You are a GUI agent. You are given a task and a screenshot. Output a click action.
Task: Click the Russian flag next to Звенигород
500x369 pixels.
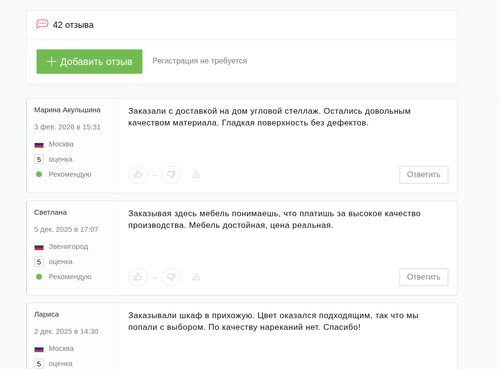click(39, 247)
